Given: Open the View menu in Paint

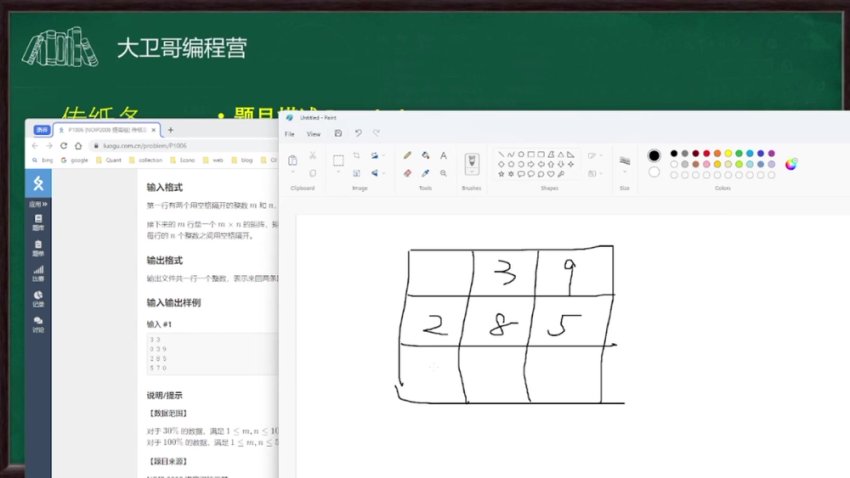Looking at the screenshot, I should tap(313, 133).
